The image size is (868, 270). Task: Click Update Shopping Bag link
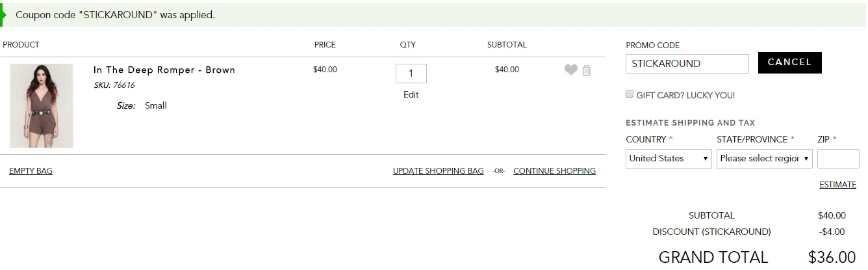tap(438, 171)
